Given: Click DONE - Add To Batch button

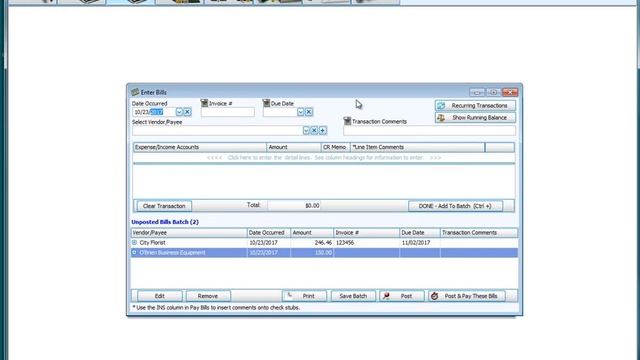Looking at the screenshot, I should click(x=455, y=206).
